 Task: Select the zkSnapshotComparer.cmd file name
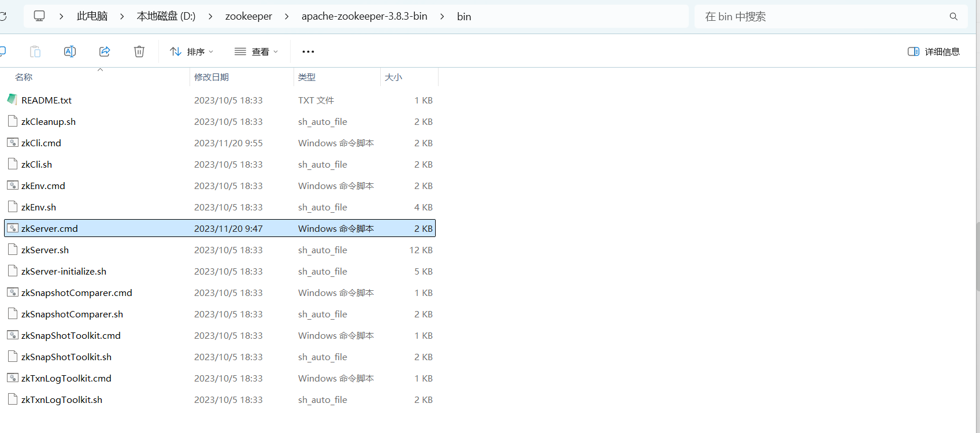(x=77, y=293)
